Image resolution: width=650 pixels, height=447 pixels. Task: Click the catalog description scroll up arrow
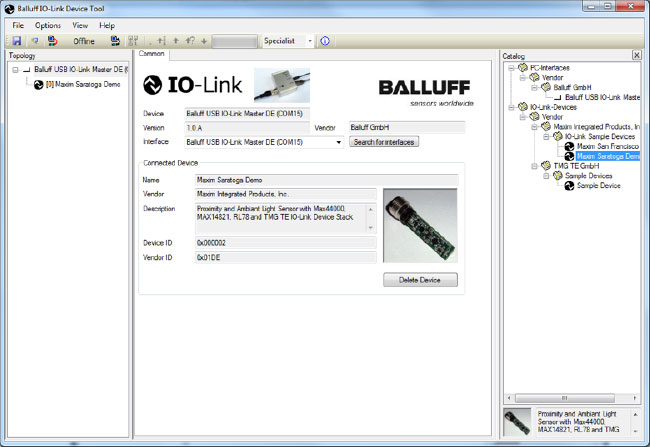635,414
